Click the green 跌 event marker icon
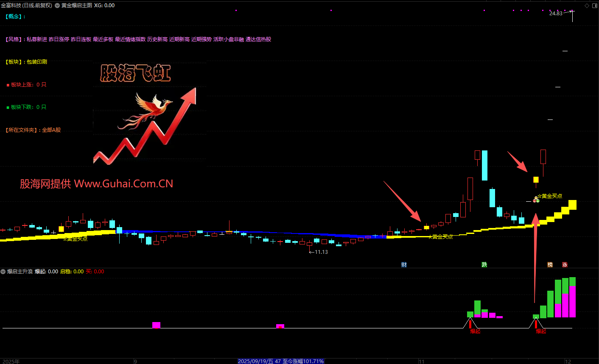This screenshot has width=599, height=364. 484,264
